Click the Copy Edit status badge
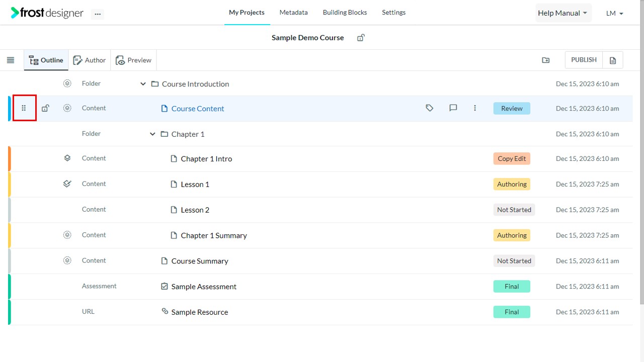Screen dimensions: 644x362 (x=512, y=158)
